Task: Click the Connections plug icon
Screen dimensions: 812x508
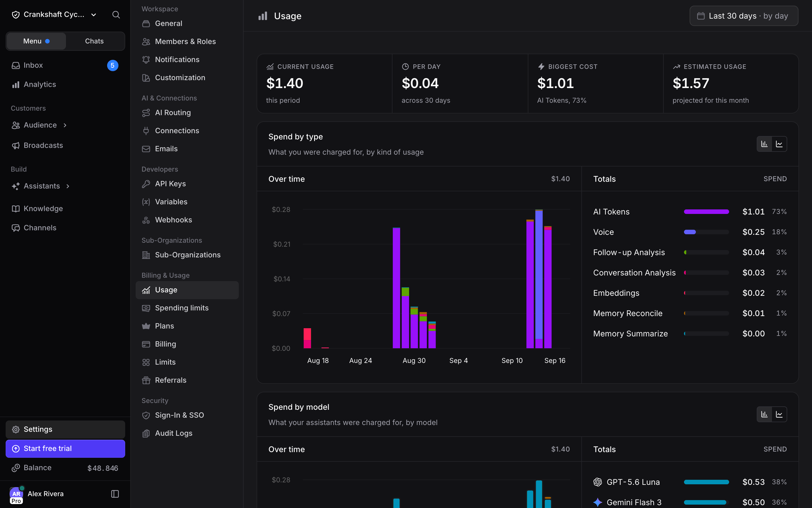Action: click(146, 131)
